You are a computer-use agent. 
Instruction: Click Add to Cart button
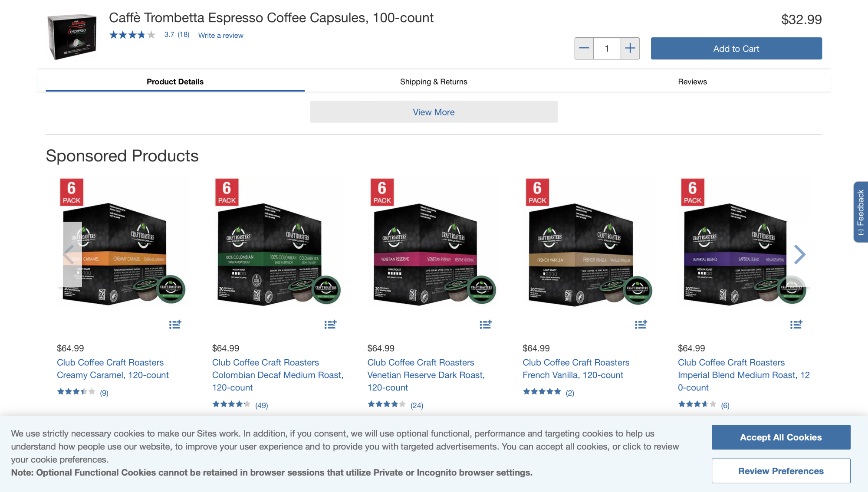pyautogui.click(x=736, y=48)
